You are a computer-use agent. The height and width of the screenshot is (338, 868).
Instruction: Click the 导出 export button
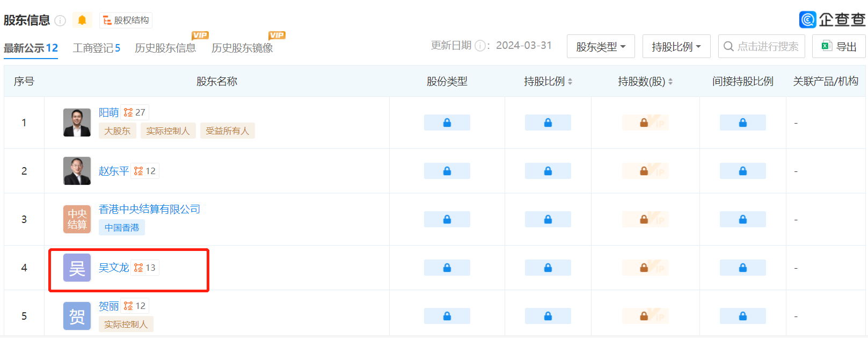click(x=838, y=47)
